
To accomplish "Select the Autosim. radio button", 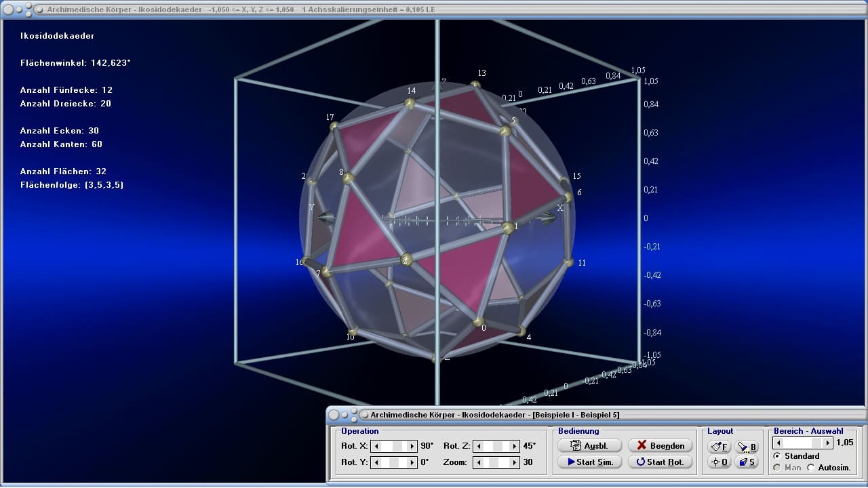I will click(x=811, y=468).
